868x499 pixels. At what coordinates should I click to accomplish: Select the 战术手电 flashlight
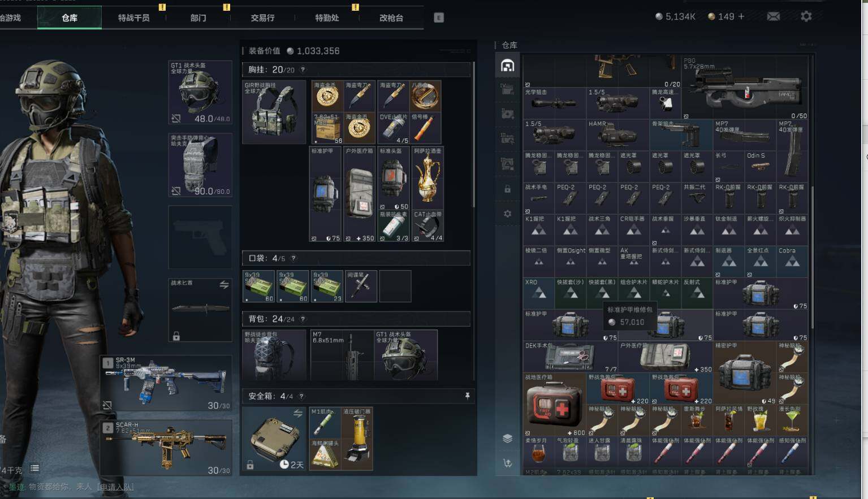click(539, 198)
